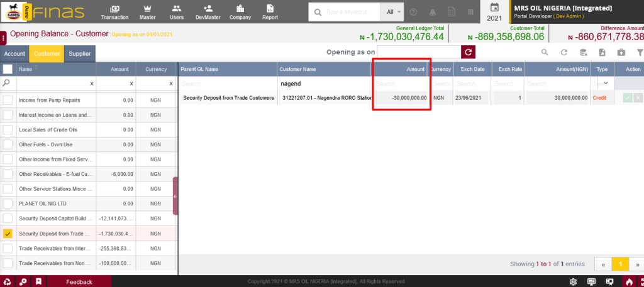Viewport: 644px width, 287px height.
Task: Click the Customer Name filter containing nagend
Action: pyautogui.click(x=324, y=84)
